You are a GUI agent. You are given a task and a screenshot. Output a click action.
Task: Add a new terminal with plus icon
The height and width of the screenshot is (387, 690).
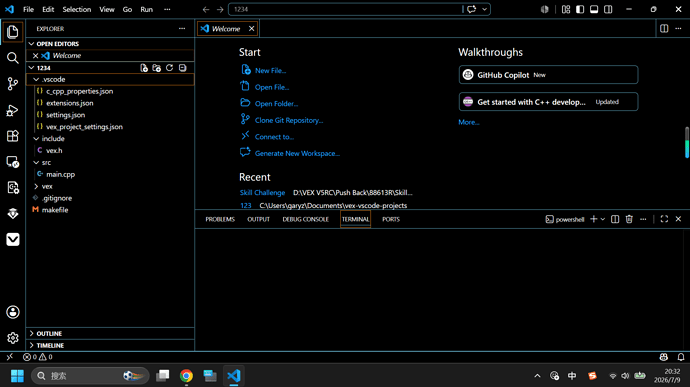click(594, 219)
